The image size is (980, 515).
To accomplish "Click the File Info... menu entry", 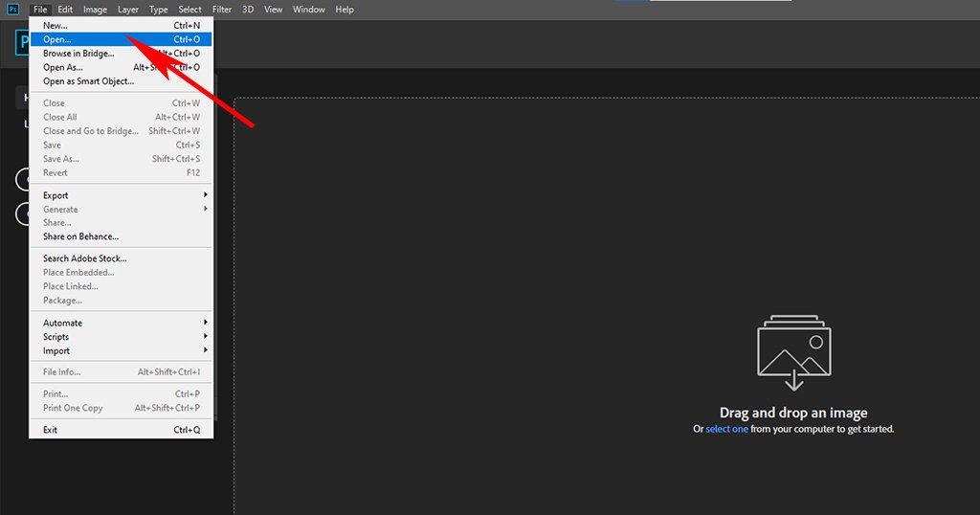I will click(x=122, y=371).
